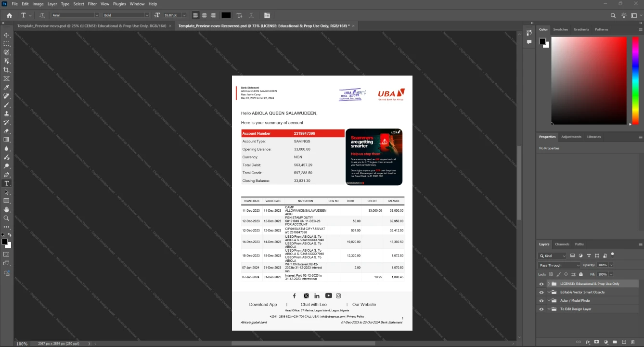Select the Zoom tool
The width and height of the screenshot is (644, 347).
coord(7,218)
